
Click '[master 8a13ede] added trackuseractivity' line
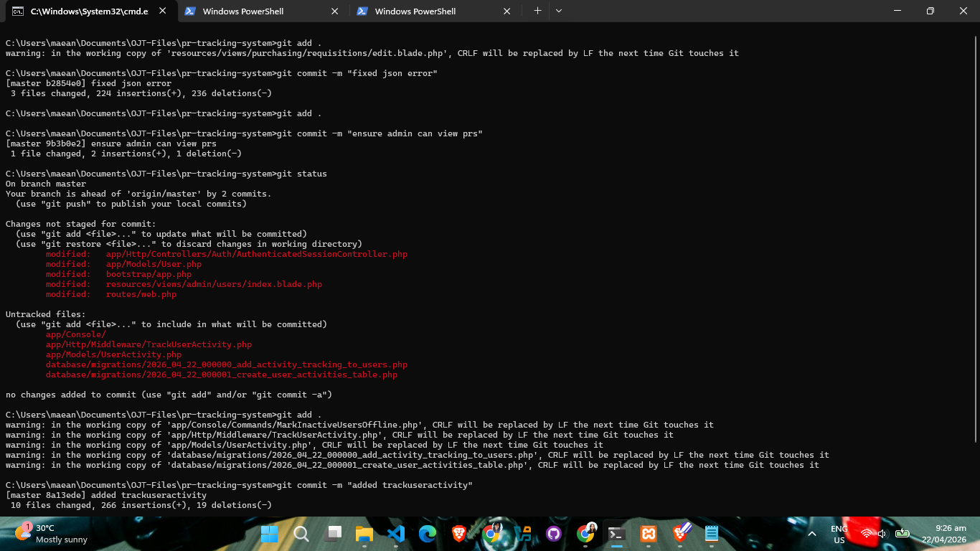[x=106, y=495]
